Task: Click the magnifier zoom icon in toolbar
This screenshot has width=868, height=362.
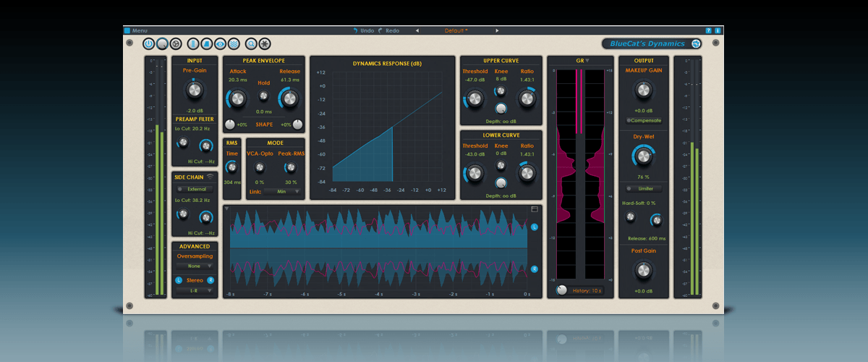Action: click(251, 44)
